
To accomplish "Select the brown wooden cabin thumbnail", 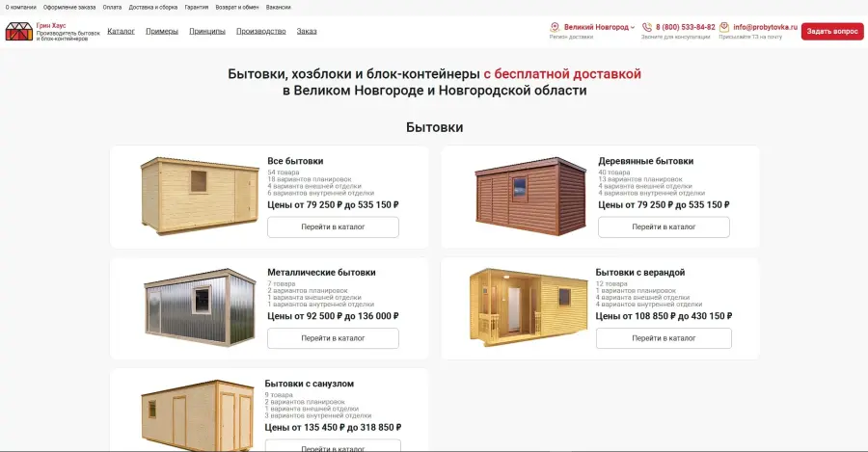I will [530, 196].
